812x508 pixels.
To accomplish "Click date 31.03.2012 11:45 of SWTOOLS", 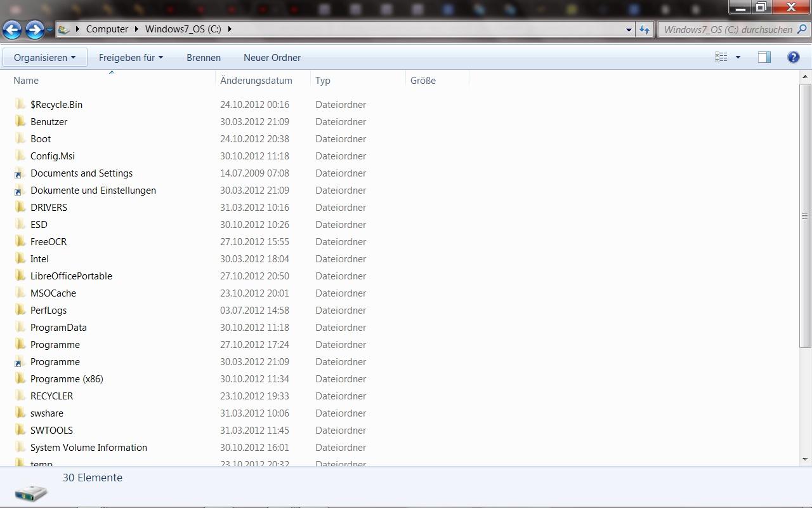I will pos(254,430).
